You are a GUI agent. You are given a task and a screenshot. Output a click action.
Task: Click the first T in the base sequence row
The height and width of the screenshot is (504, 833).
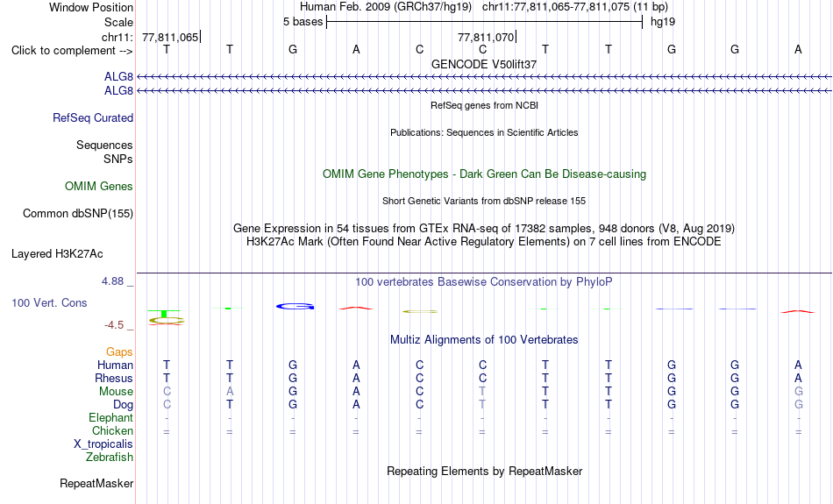tap(167, 49)
